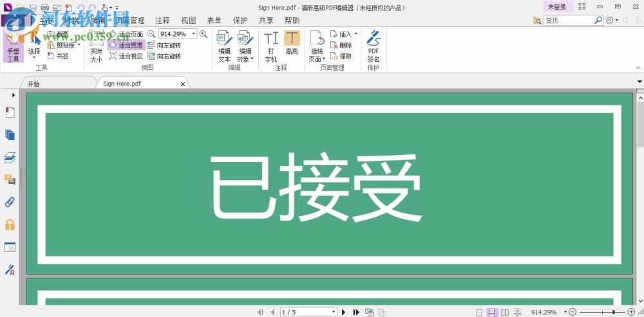Open the pages panel in sidebar
Image resolution: width=644 pixels, height=317 pixels.
click(x=10, y=135)
